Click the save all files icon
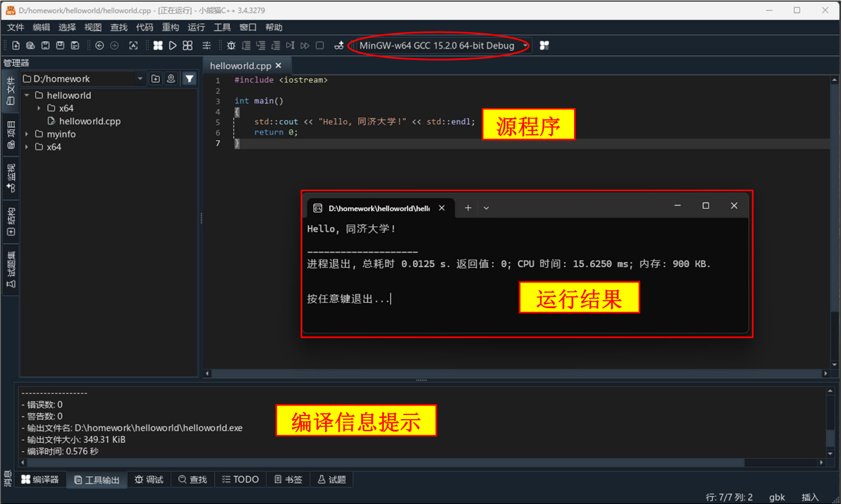Image resolution: width=842 pixels, height=504 pixels. (75, 45)
